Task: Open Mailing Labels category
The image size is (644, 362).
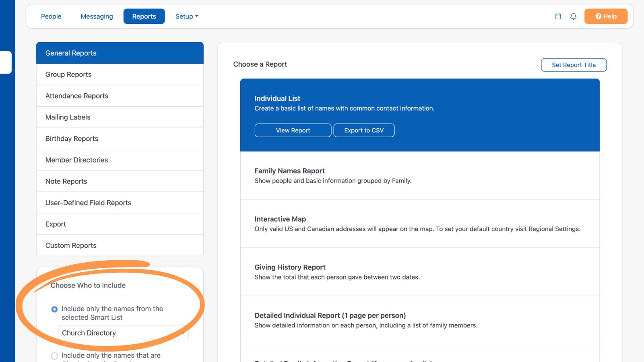Action: pyautogui.click(x=120, y=117)
